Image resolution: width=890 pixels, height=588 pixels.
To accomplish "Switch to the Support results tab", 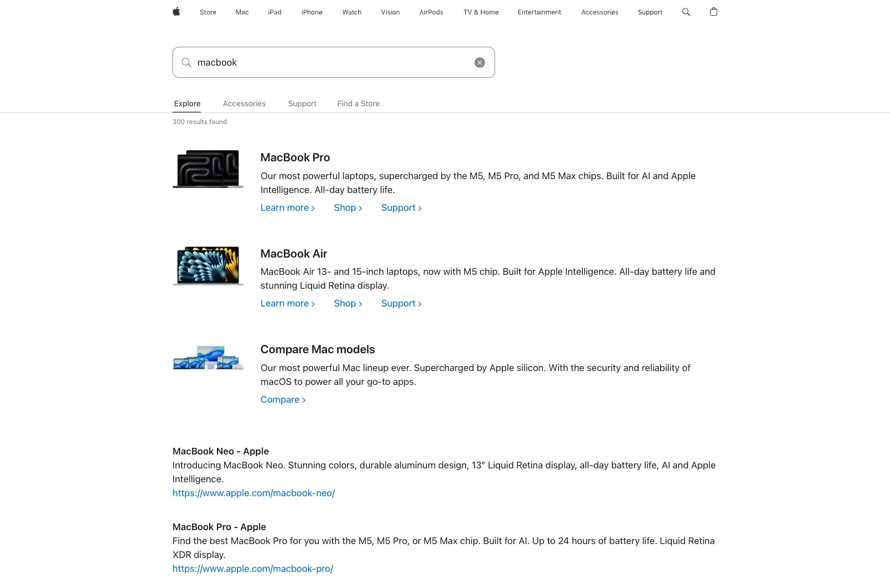I will pyautogui.click(x=302, y=103).
